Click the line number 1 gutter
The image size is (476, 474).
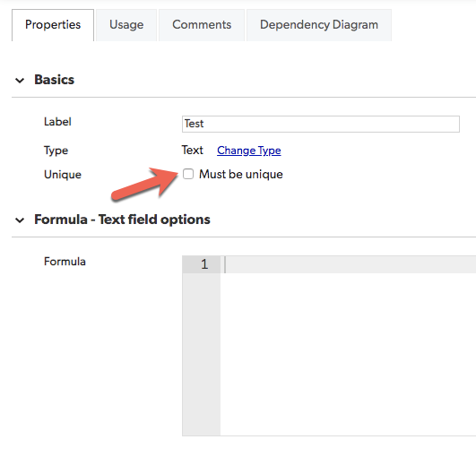tap(202, 264)
